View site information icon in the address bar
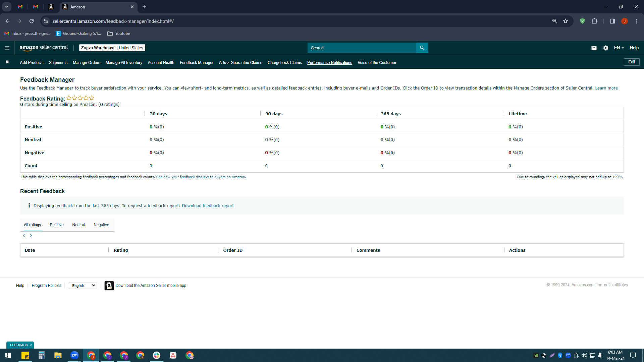 pos(46,21)
